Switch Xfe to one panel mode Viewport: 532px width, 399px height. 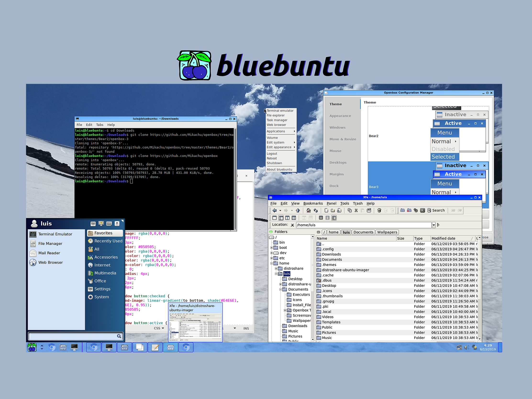click(x=274, y=218)
